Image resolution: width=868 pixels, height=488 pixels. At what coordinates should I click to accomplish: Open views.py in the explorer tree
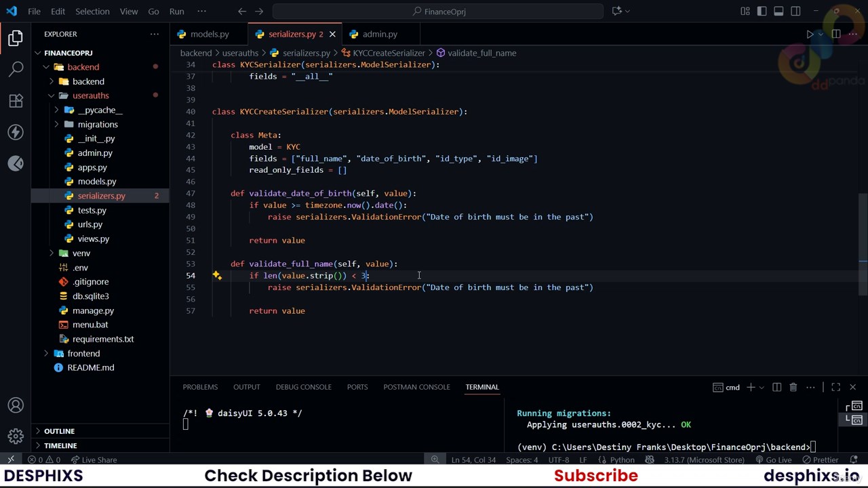click(x=94, y=239)
